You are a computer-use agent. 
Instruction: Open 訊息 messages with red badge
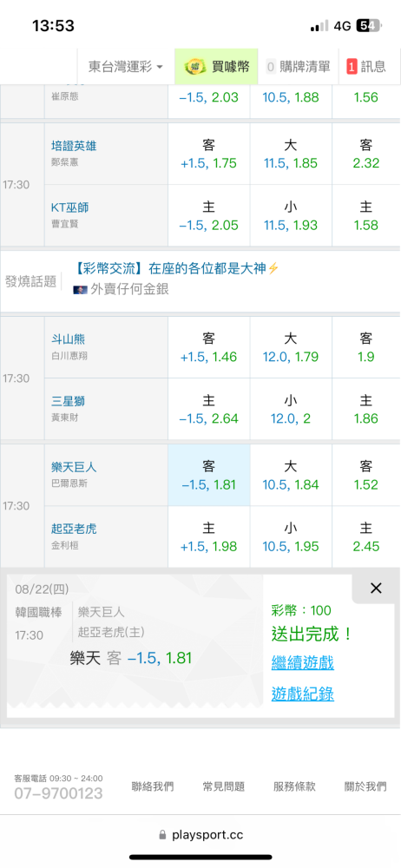pos(366,67)
